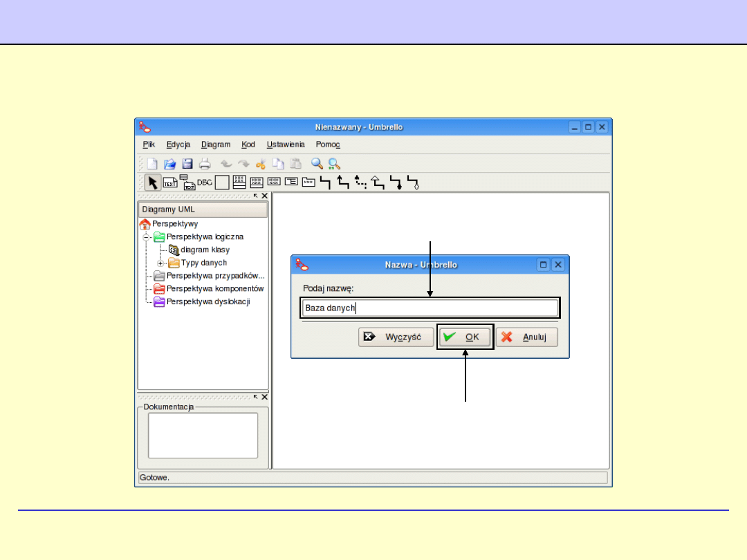Select the arrow pointer tool
This screenshot has width=747, height=560.
(x=153, y=183)
